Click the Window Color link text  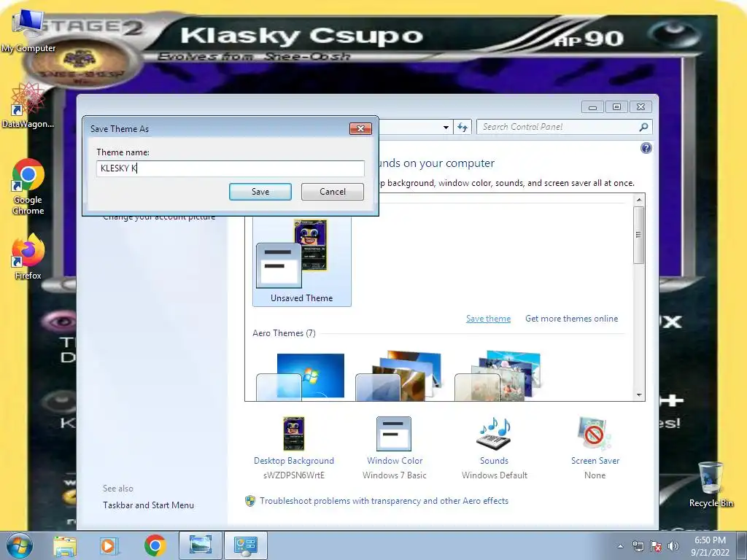tap(395, 461)
